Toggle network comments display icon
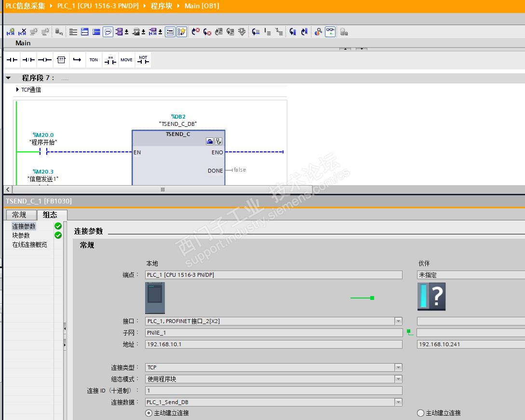 (170, 32)
